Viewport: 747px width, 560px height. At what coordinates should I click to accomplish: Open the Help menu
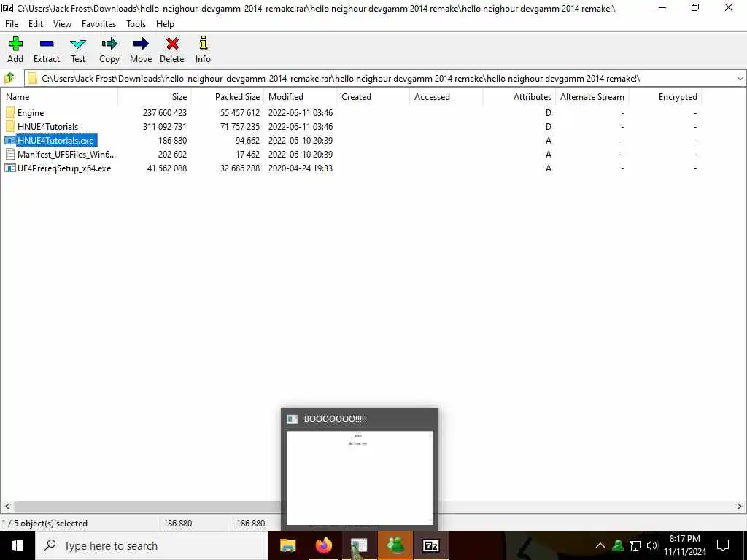165,24
